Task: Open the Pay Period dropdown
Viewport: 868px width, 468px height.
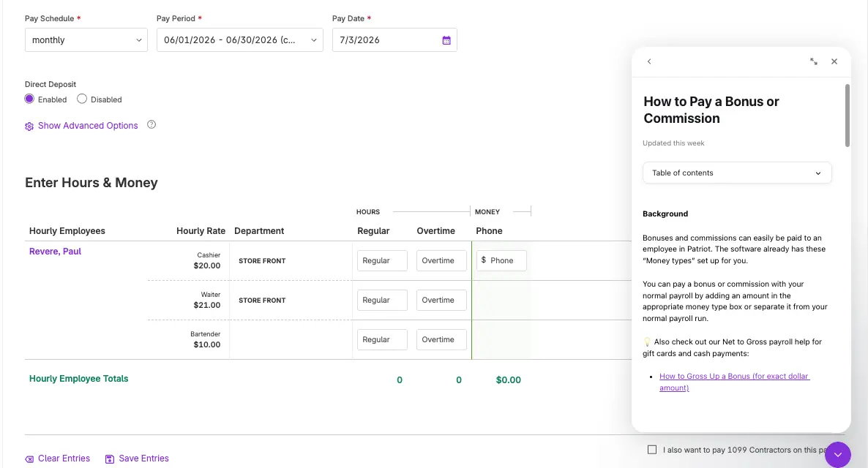Action: (240, 39)
